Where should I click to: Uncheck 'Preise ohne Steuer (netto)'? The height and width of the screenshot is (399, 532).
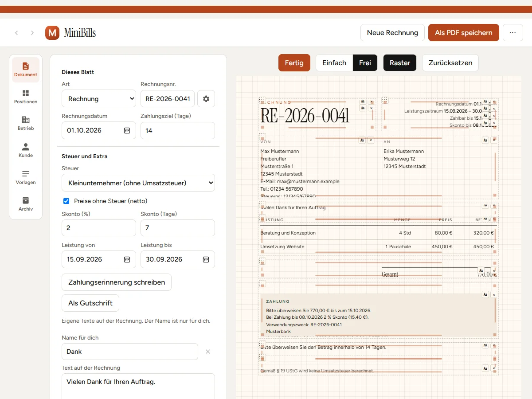tap(66, 201)
